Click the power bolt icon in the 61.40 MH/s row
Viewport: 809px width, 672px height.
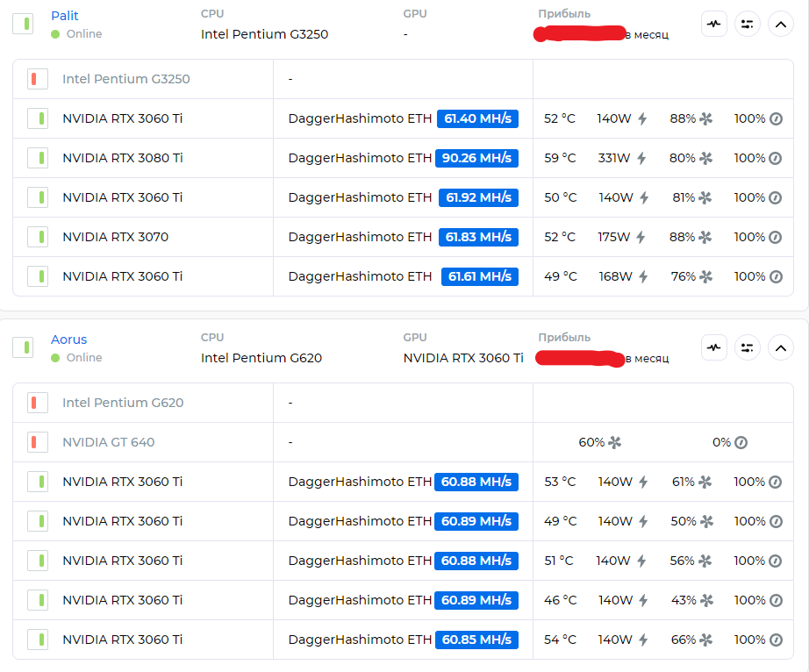[642, 119]
